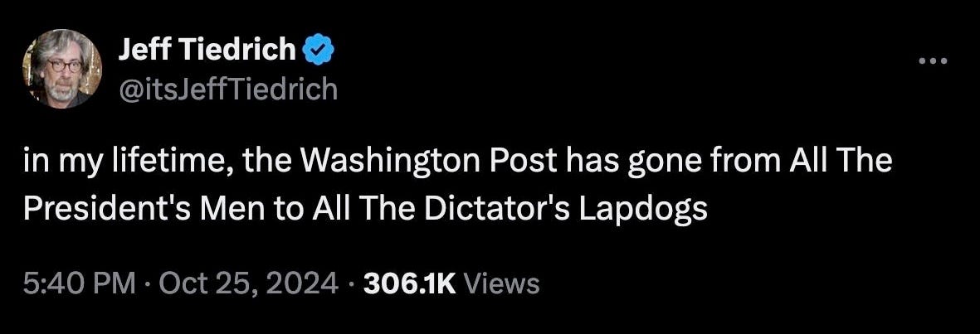Screen dimensions: 980x334
Task: Click the 5:40 PM timestamp
Action: (80, 284)
